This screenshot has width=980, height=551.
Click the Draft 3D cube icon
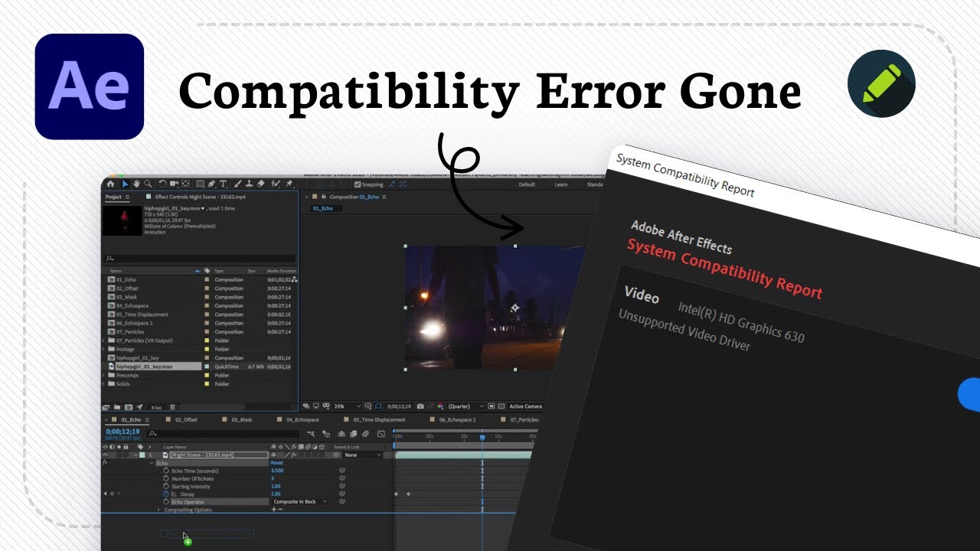(326, 434)
